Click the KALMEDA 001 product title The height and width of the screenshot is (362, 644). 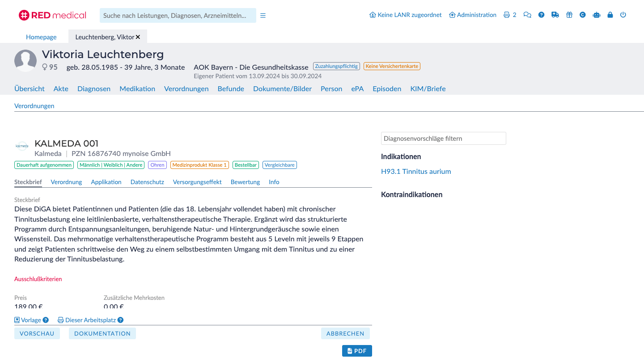66,143
